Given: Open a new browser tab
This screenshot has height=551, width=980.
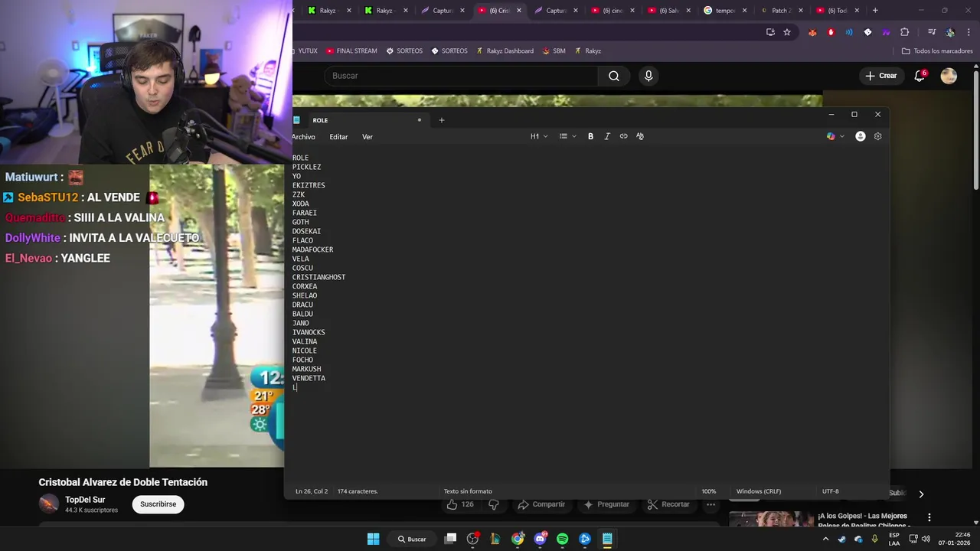Looking at the screenshot, I should 875,11.
